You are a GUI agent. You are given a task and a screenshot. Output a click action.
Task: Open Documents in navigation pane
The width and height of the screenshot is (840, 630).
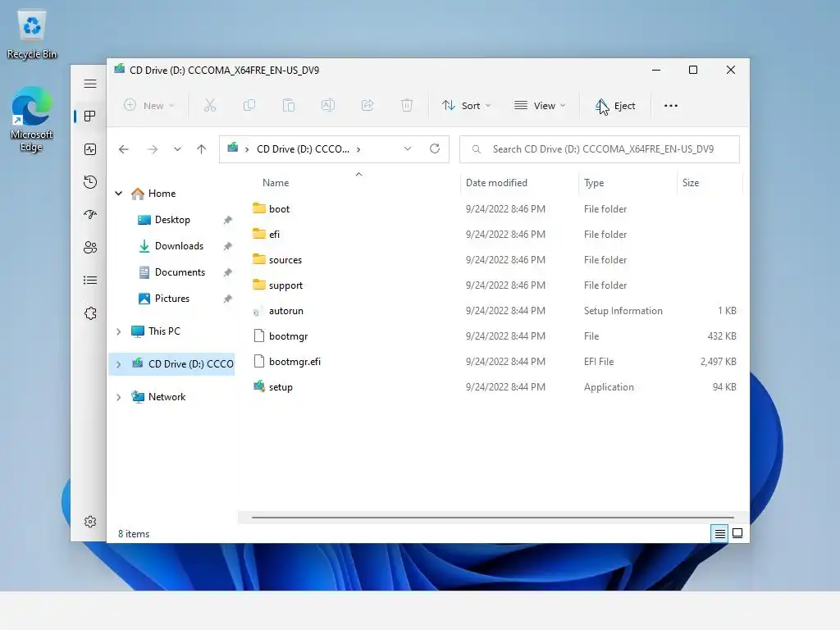tap(180, 272)
